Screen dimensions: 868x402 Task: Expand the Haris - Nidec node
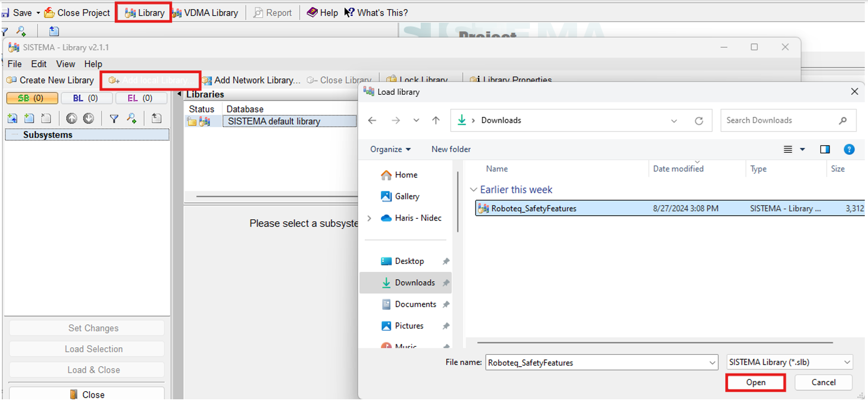pos(370,218)
